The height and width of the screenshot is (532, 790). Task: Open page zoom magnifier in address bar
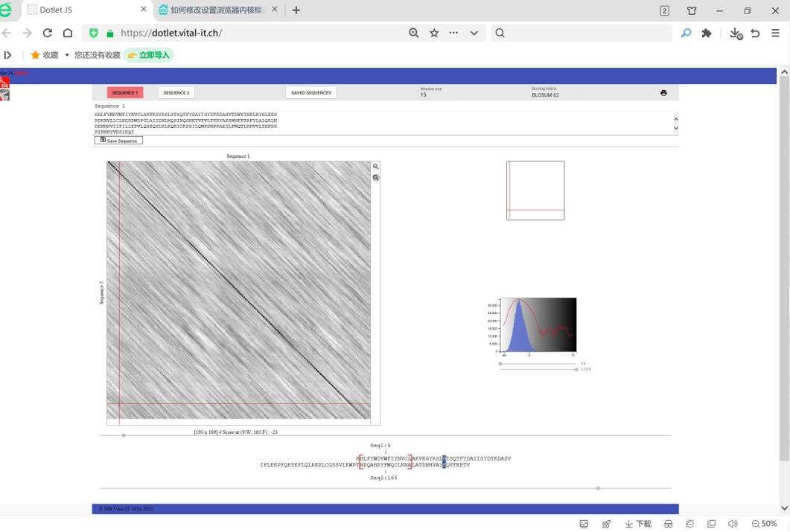coord(414,33)
